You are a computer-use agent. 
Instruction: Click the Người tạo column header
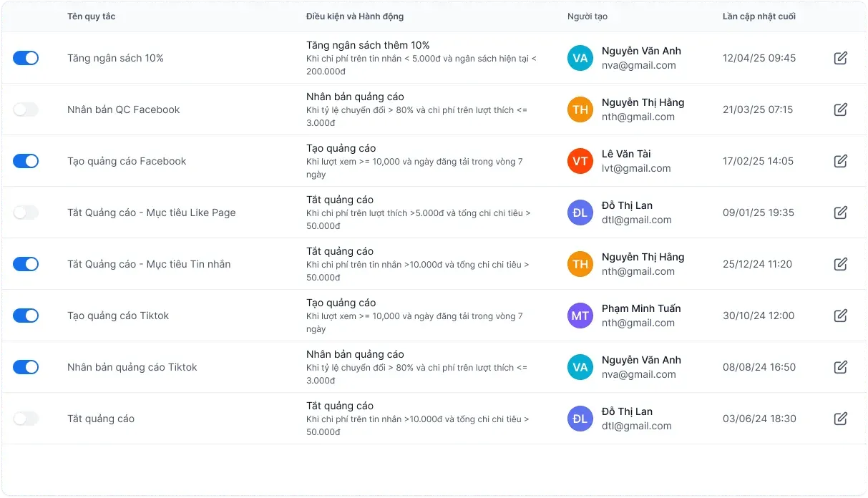(587, 16)
